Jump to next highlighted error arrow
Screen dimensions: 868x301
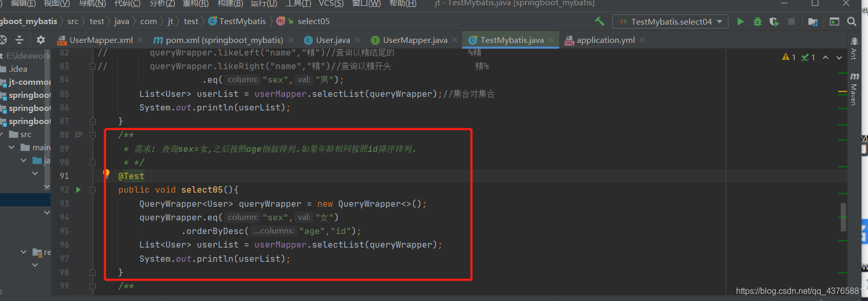click(839, 57)
